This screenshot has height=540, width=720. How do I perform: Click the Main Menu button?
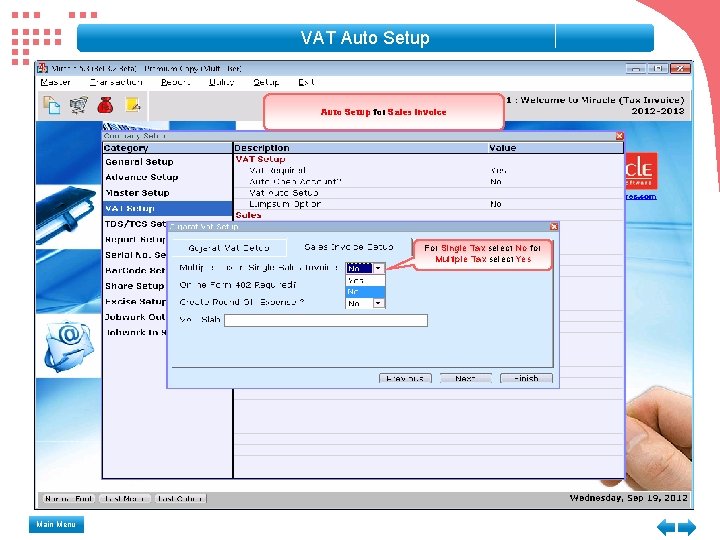(56, 524)
